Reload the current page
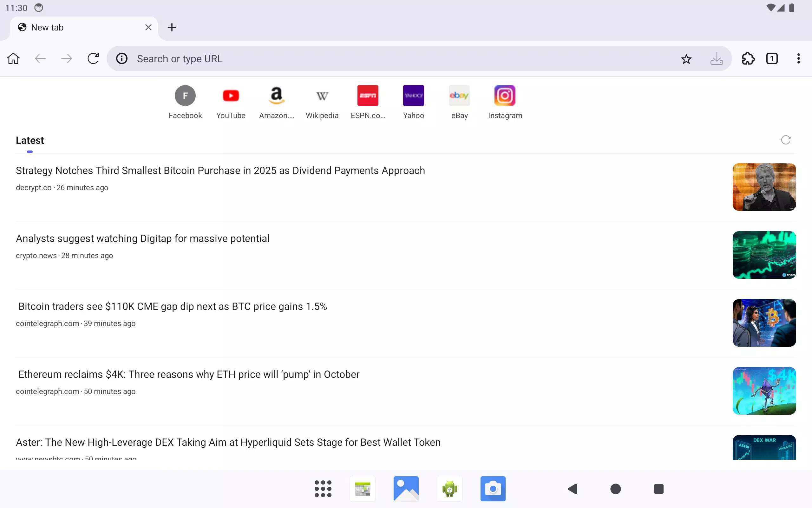 pos(93,58)
